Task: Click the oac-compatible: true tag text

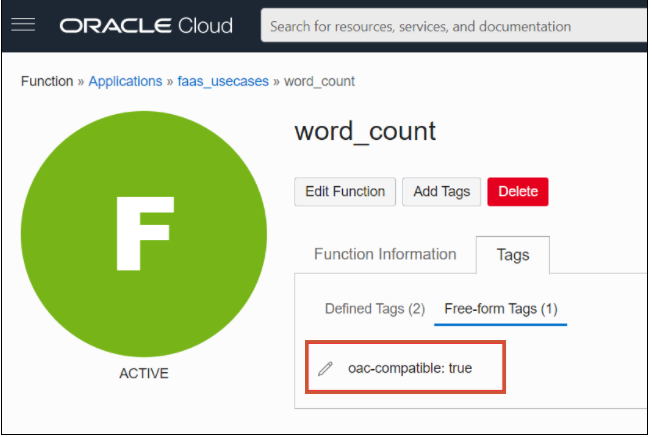Action: click(x=410, y=368)
